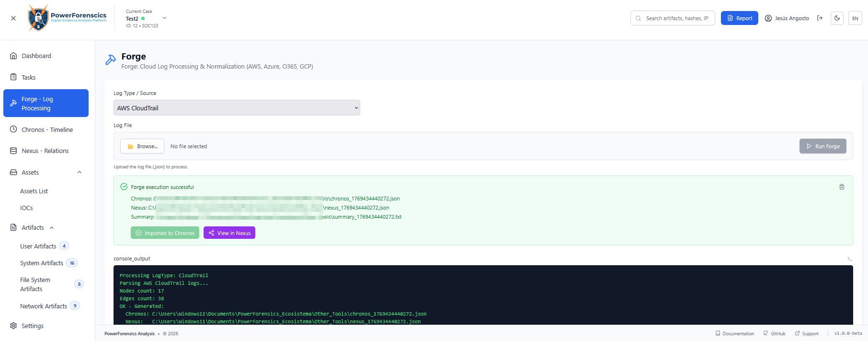Click the 'Processing LogType: CloudTrail' console line
Screen dimensions: 868x341
pyautogui.click(x=164, y=276)
